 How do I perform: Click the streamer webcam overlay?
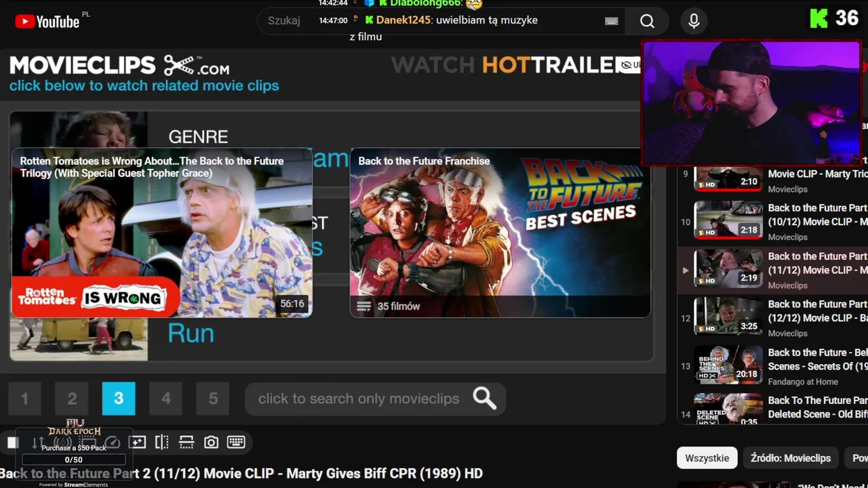pyautogui.click(x=751, y=102)
